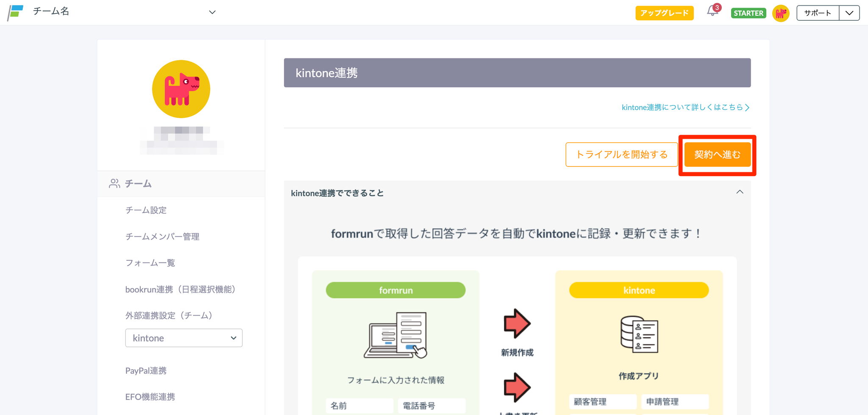Screen dimensions: 868x415
Task: Open the サポート dropdown arrow
Action: [x=849, y=13]
